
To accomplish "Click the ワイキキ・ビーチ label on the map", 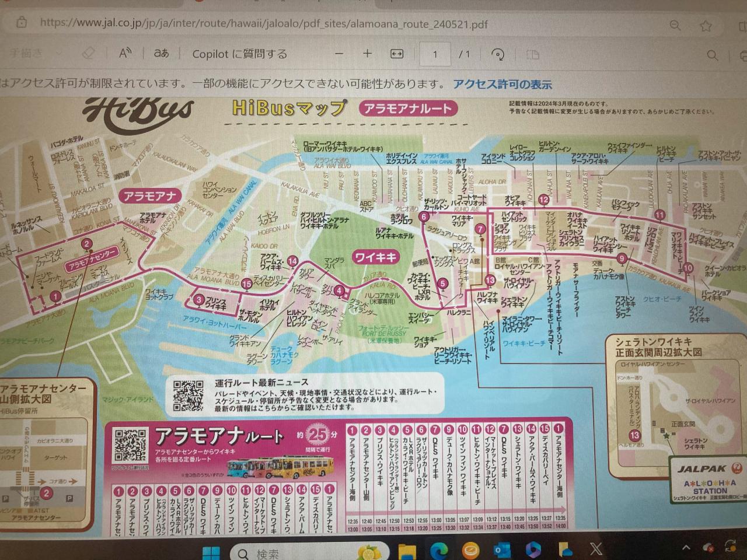I will (523, 344).
